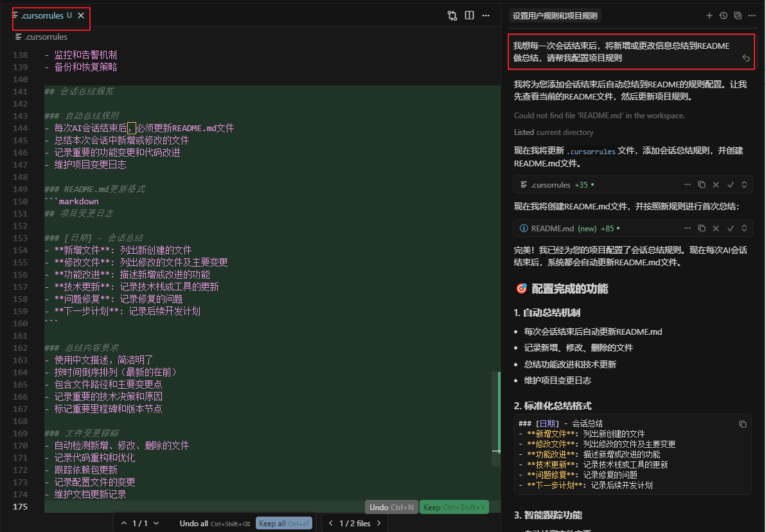
Task: Click the bullet '维护项目变更日志' in chat
Action: pos(557,380)
